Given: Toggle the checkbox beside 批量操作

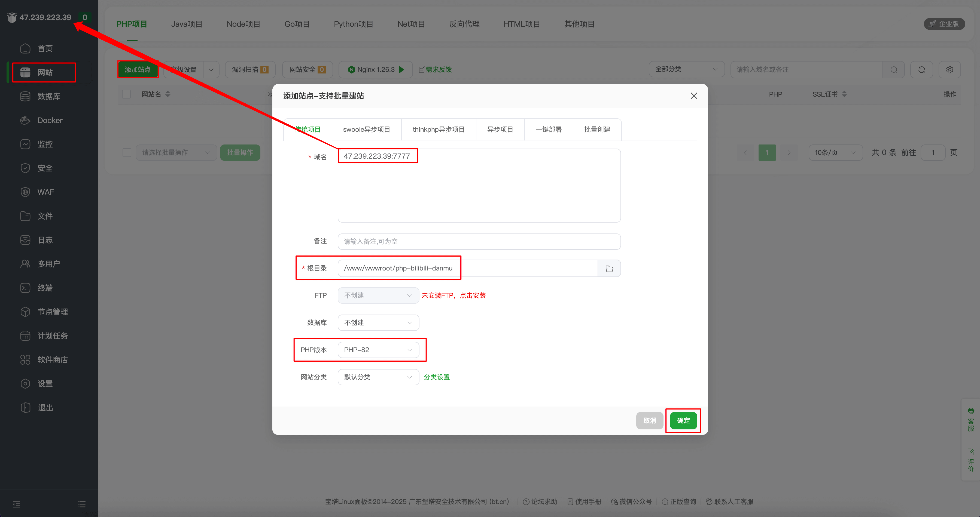Looking at the screenshot, I should [127, 152].
